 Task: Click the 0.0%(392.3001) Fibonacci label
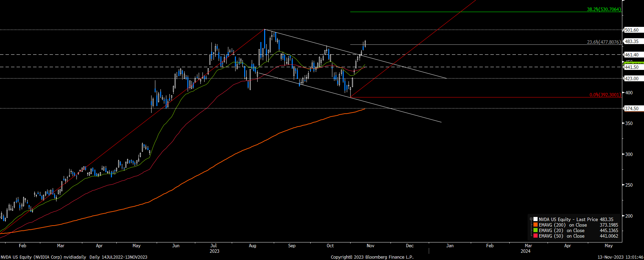(x=605, y=95)
